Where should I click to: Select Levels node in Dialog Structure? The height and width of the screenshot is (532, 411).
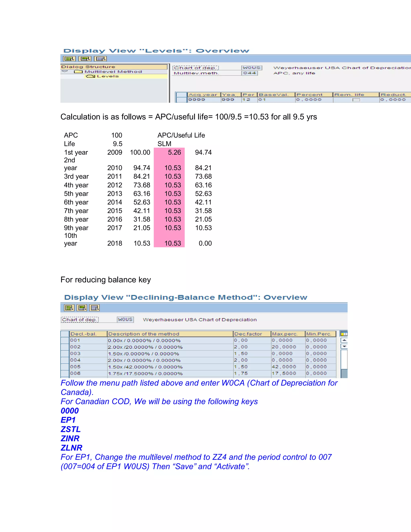click(108, 76)
